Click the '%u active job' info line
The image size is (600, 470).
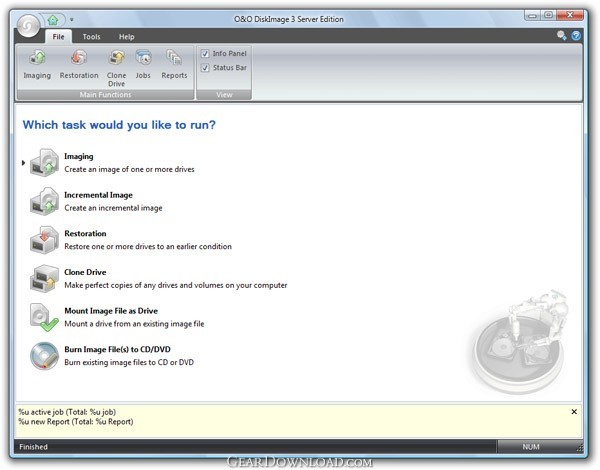[x=67, y=412]
